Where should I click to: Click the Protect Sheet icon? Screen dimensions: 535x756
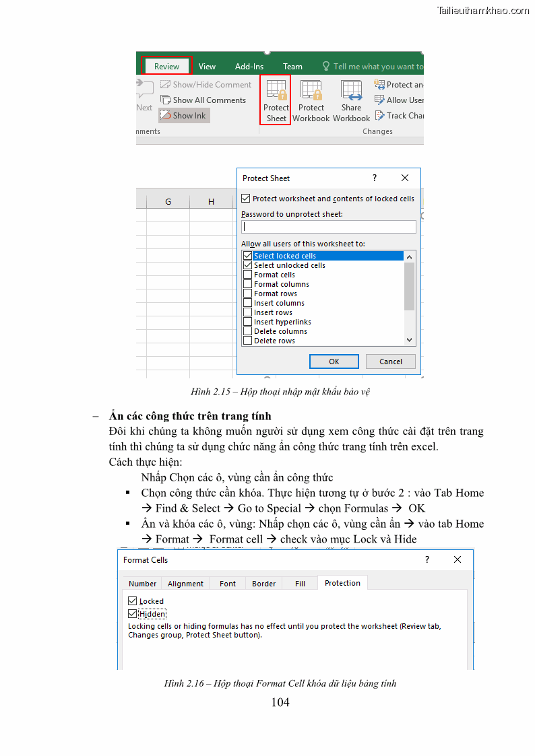pos(276,90)
